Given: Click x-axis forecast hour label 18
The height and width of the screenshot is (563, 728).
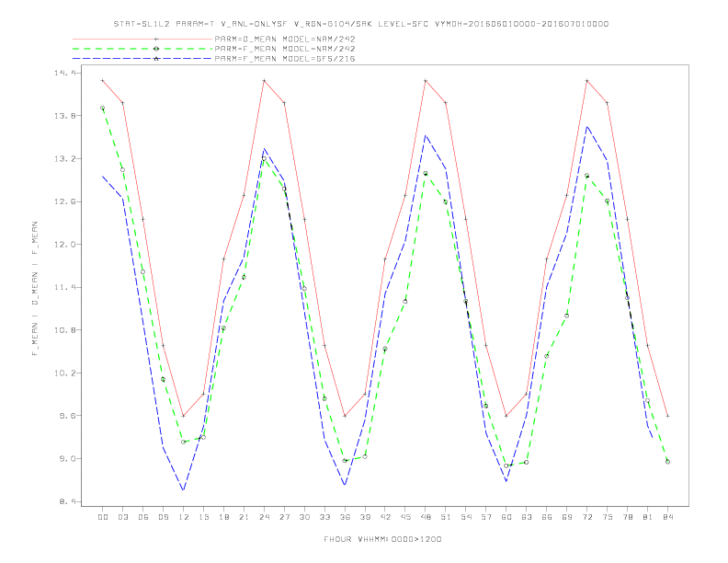Looking at the screenshot, I should (x=223, y=517).
